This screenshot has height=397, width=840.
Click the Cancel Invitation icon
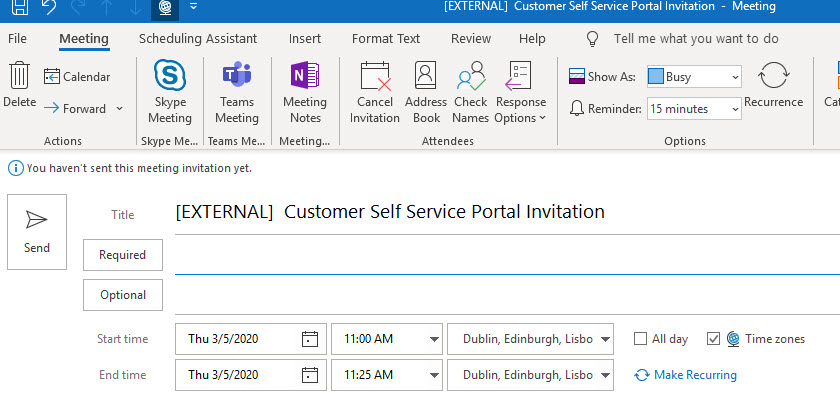pyautogui.click(x=375, y=76)
